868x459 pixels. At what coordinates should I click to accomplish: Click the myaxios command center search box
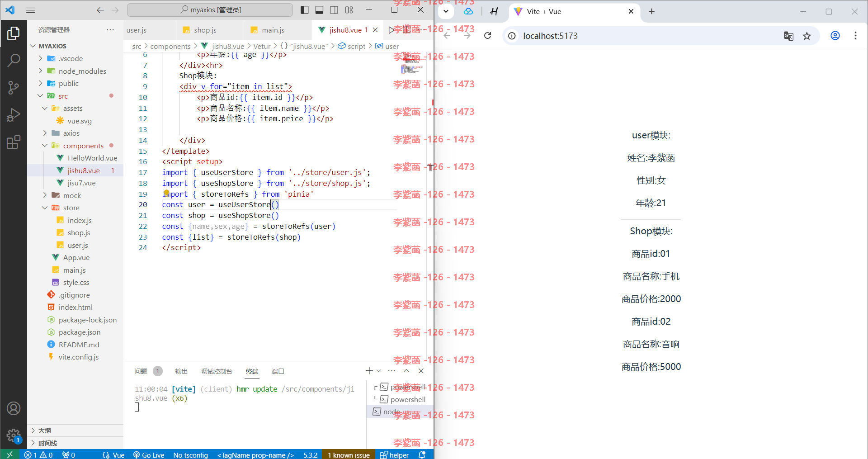click(210, 10)
